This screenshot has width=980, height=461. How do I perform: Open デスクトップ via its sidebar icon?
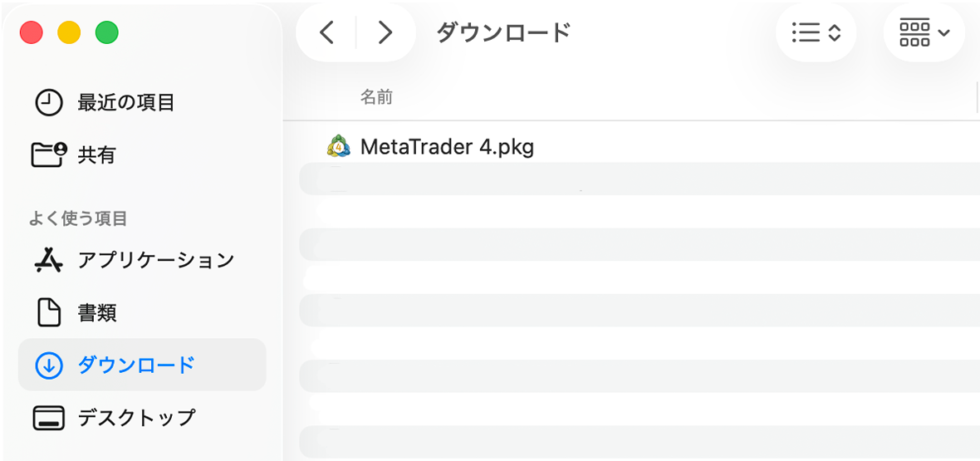tap(48, 417)
